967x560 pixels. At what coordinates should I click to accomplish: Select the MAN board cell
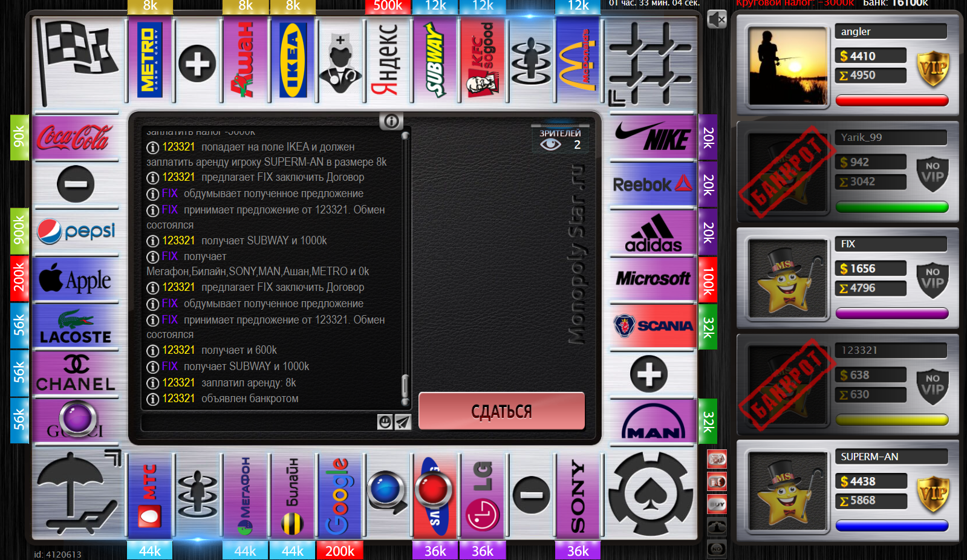point(653,422)
